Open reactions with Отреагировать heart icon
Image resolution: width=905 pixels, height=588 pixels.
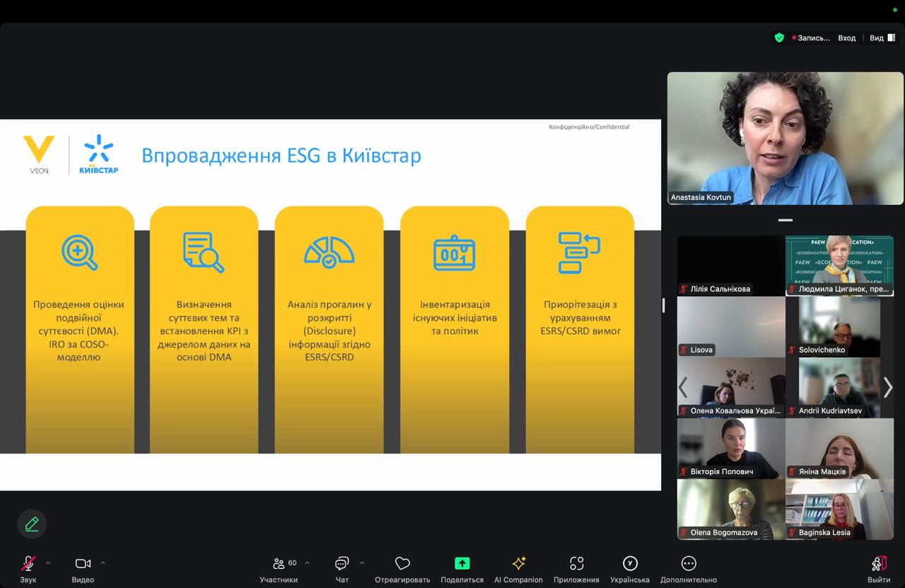(x=402, y=564)
